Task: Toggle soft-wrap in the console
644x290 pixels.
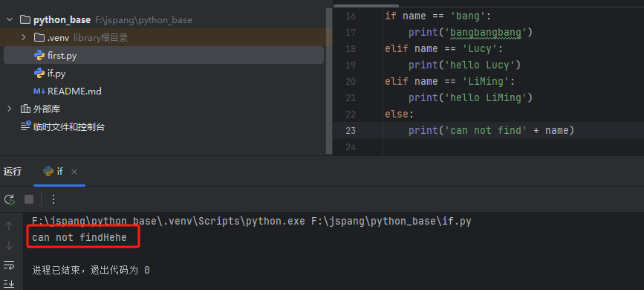Action: [x=9, y=265]
